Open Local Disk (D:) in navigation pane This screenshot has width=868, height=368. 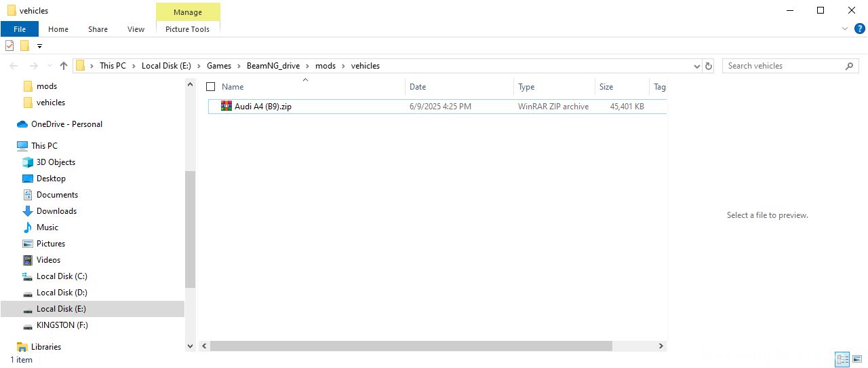tap(62, 293)
